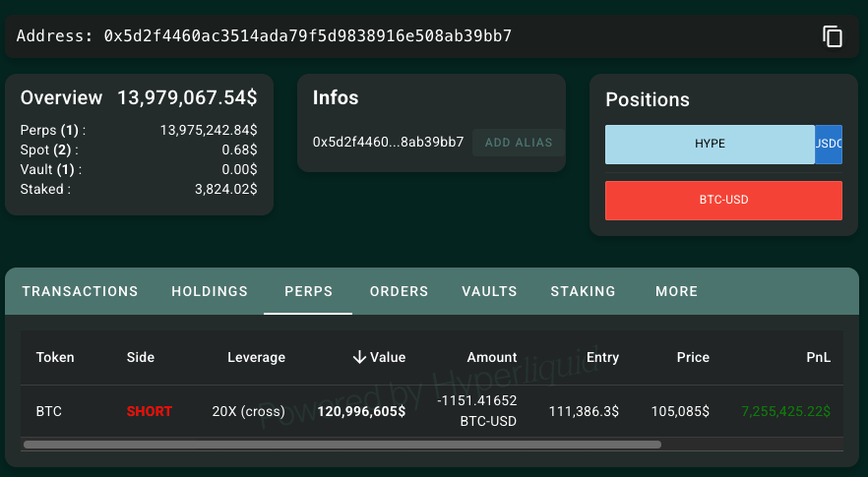View the VAULTS tab

(489, 292)
